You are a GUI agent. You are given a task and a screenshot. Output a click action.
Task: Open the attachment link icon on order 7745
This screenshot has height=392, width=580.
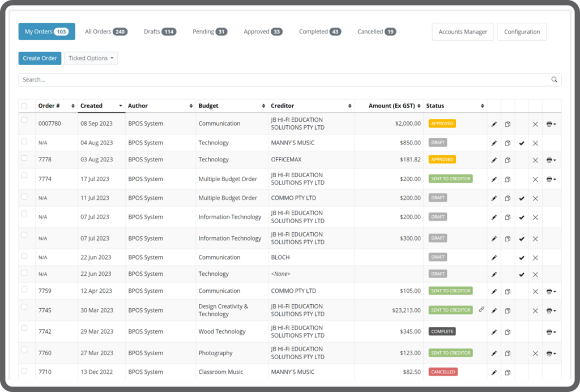pyautogui.click(x=481, y=309)
